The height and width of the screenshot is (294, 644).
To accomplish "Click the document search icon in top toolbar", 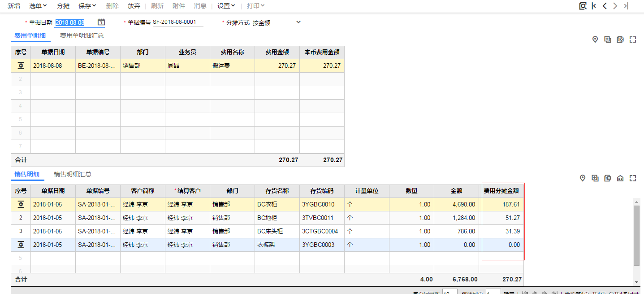I will (583, 6).
